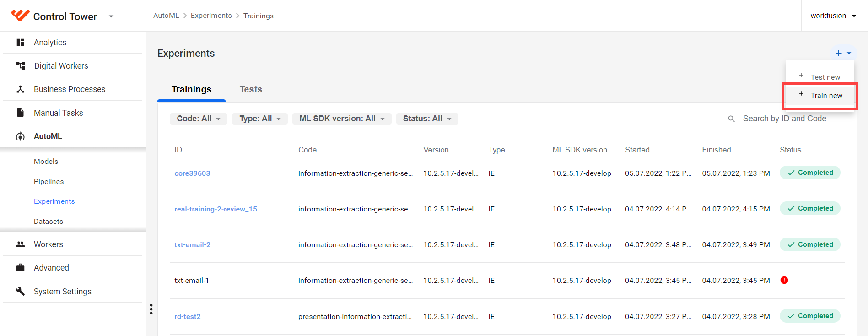Click the three-dot sidebar handle
868x336 pixels.
click(x=151, y=309)
